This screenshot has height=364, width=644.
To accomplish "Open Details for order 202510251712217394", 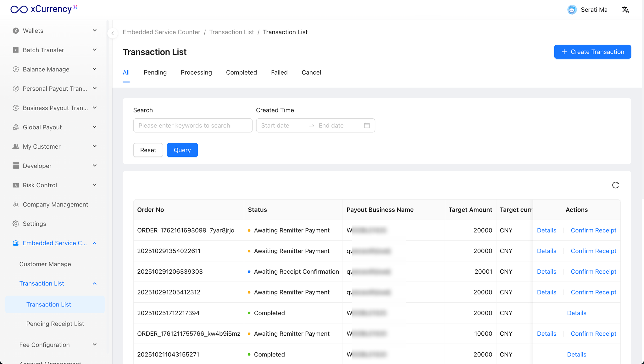I will tap(576, 313).
